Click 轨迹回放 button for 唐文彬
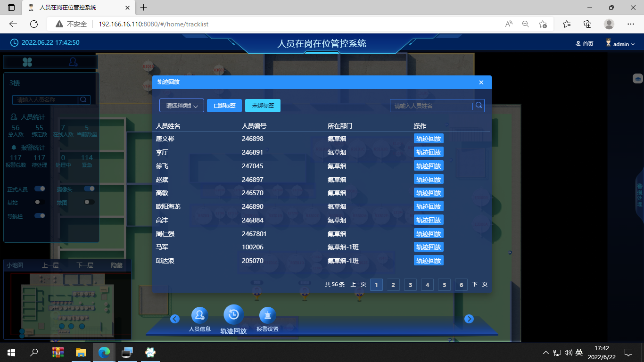The width and height of the screenshot is (644, 362). tap(429, 139)
